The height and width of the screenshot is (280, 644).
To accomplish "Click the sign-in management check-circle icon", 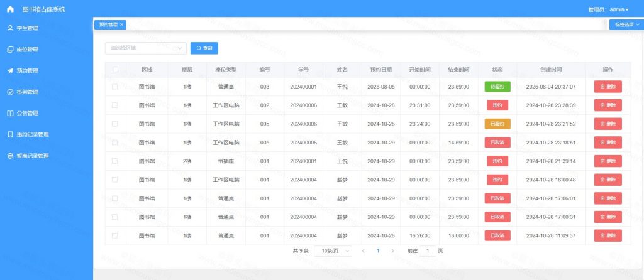I will (x=10, y=92).
